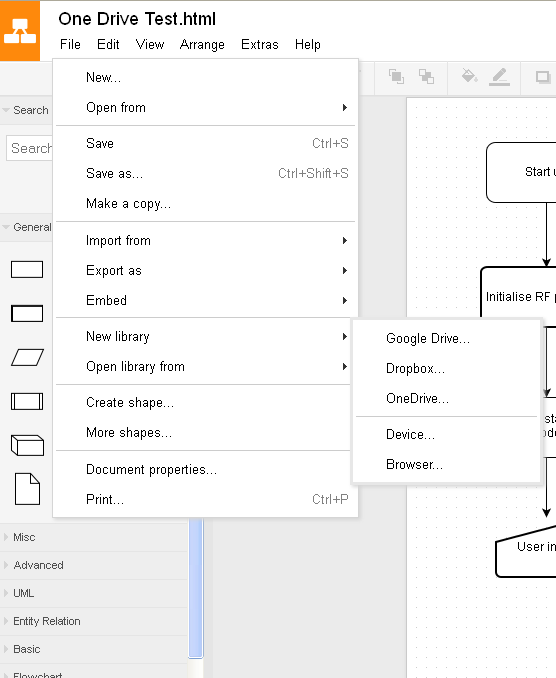Open the File menu

point(70,44)
